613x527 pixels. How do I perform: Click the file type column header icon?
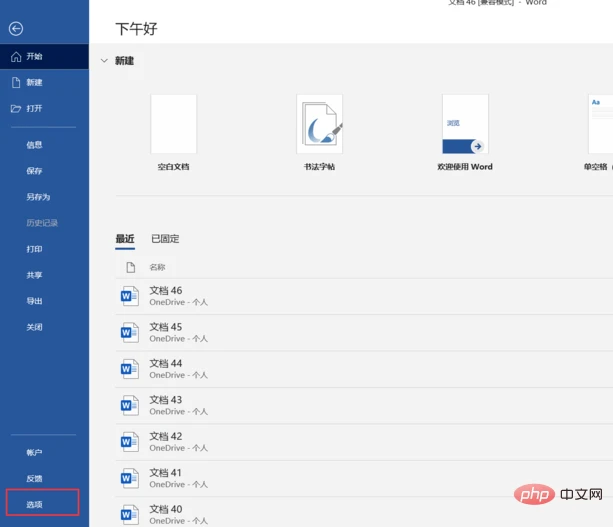click(131, 267)
